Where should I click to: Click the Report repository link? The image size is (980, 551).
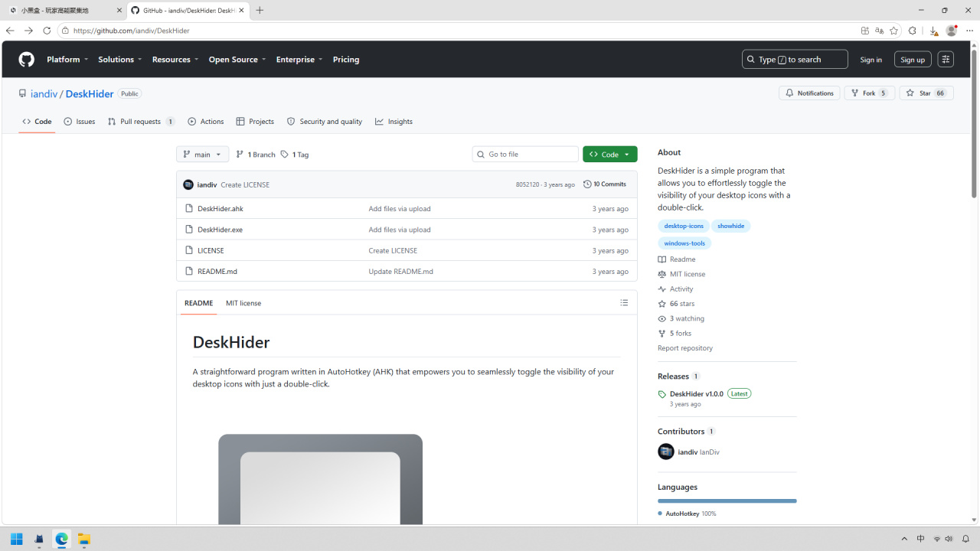coord(685,348)
